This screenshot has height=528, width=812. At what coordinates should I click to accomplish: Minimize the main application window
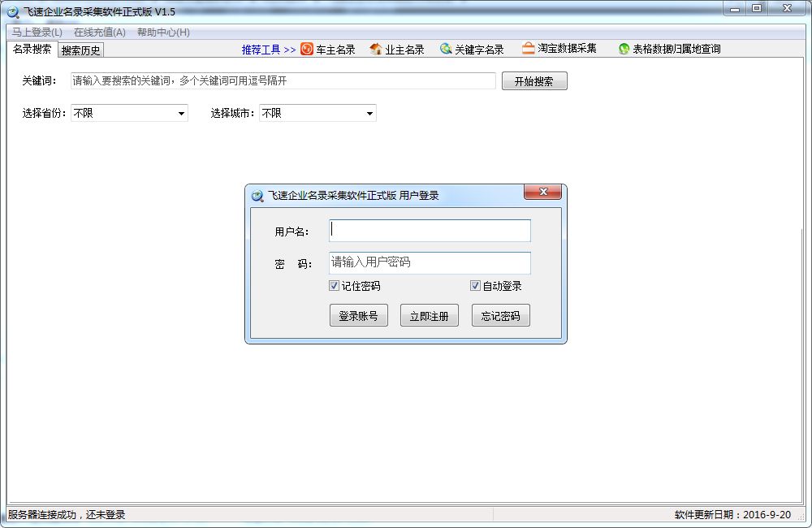point(735,8)
